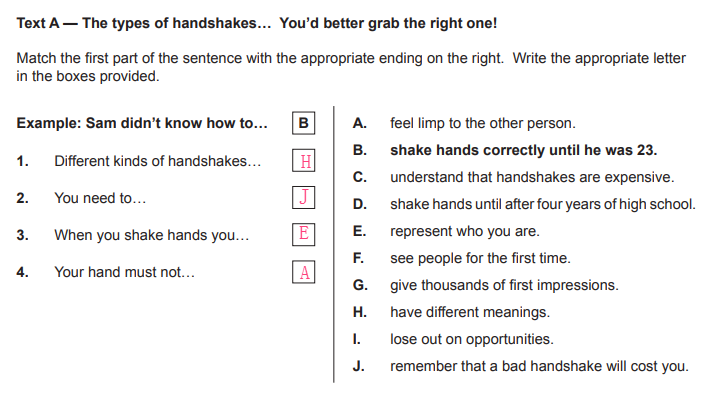Viewport: 718px width, 404px height.
Task: Click the 'Text A — The types of handshakes' heading
Action: pyautogui.click(x=257, y=22)
